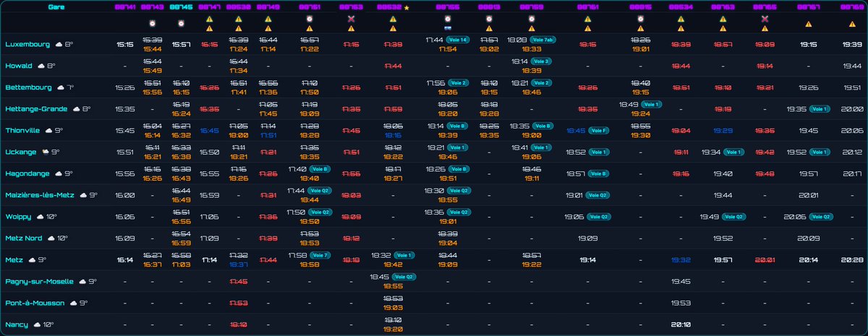Click the cancelled X icon under train 88753
The height and width of the screenshot is (336, 868).
[x=351, y=19]
